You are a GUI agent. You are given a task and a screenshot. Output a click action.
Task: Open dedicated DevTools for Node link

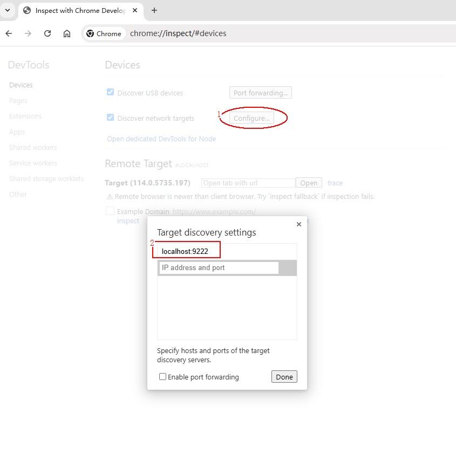coord(161,139)
